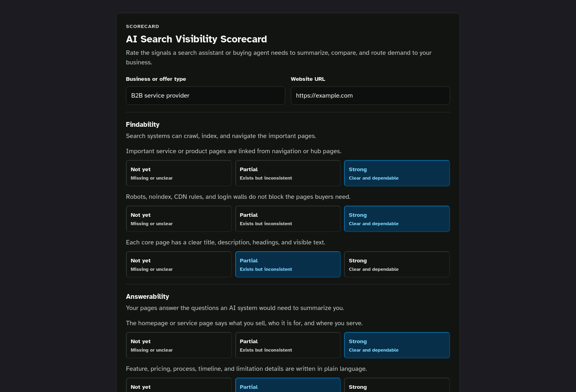Click the Answerability section heading
Image resolution: width=576 pixels, height=392 pixels.
[x=147, y=296]
